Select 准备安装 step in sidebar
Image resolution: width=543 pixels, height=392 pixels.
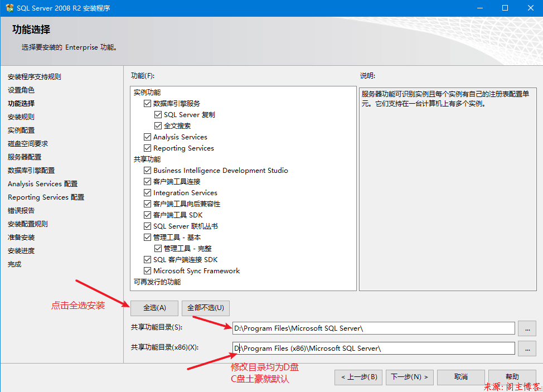[x=21, y=237]
